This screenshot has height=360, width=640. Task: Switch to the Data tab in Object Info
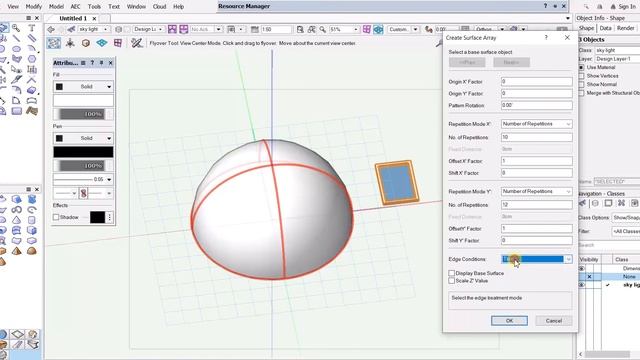click(x=605, y=28)
